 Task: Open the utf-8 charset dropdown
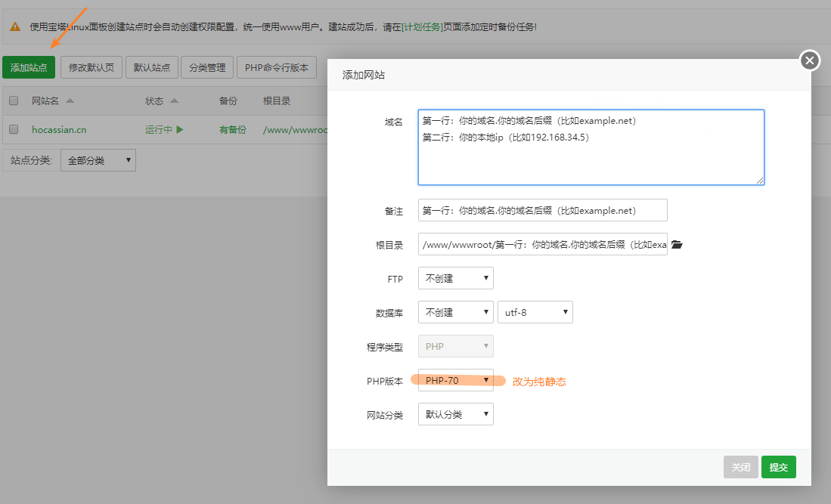click(535, 311)
